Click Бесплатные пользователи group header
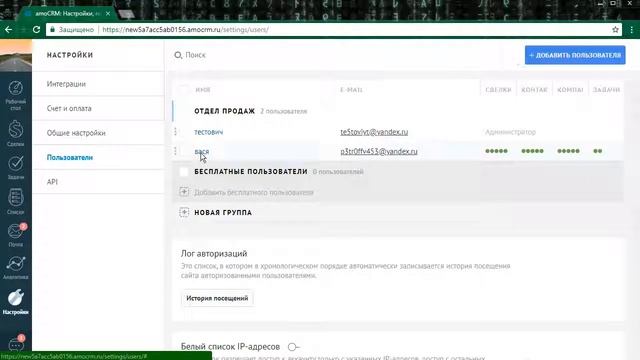The height and width of the screenshot is (360, 640). [x=251, y=172]
